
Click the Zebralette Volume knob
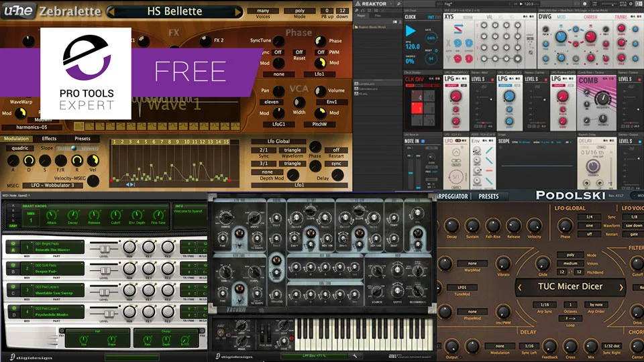320,90
